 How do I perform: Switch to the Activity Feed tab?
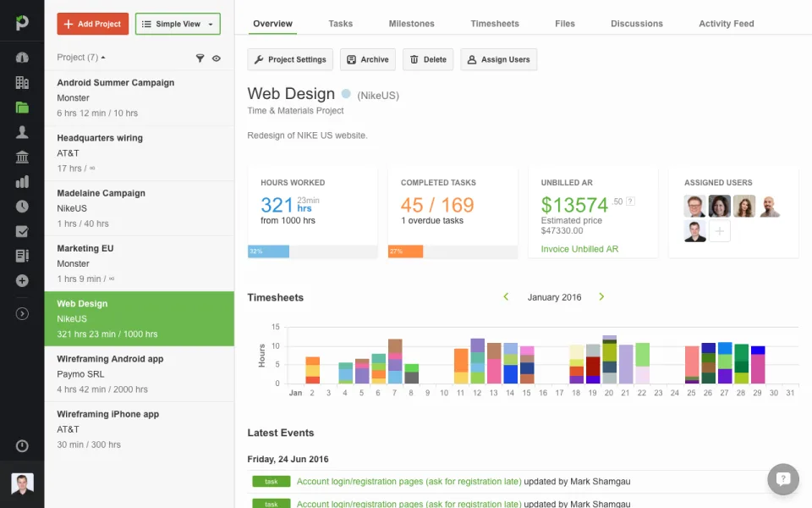726,24
